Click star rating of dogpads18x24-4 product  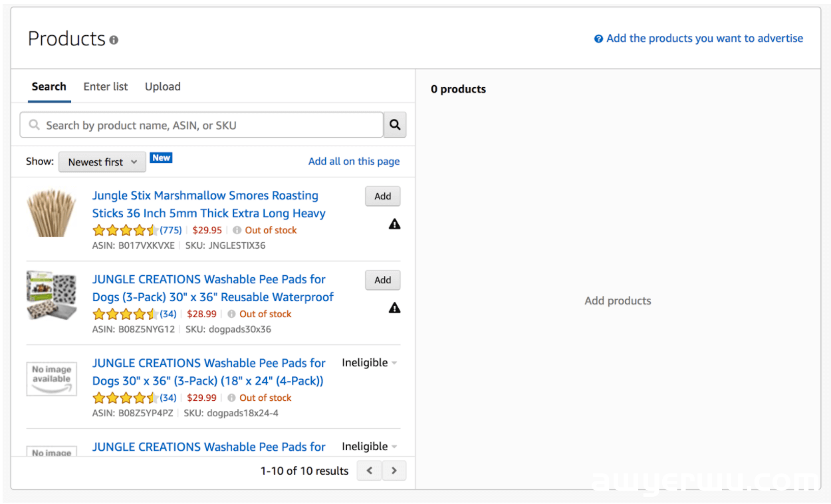pyautogui.click(x=125, y=398)
